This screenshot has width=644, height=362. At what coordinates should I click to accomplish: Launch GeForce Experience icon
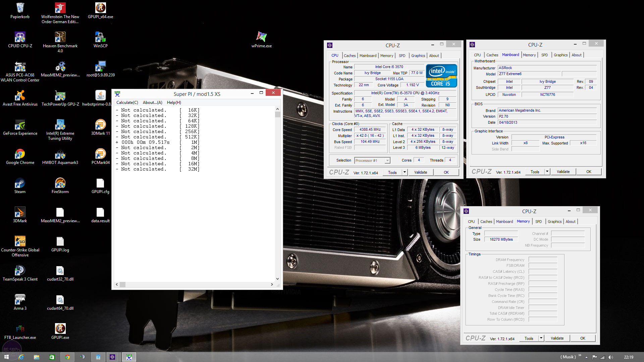[x=20, y=127]
